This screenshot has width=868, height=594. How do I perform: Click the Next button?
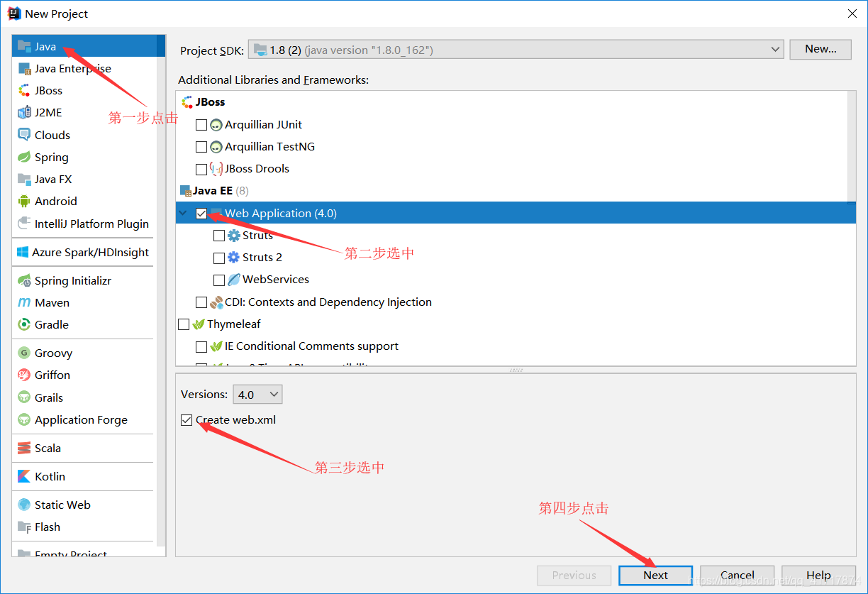(655, 575)
